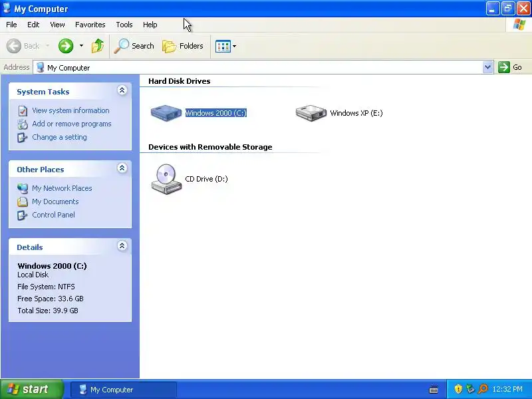The width and height of the screenshot is (532, 399).
Task: Click the Go arrow icon
Action: pos(504,67)
